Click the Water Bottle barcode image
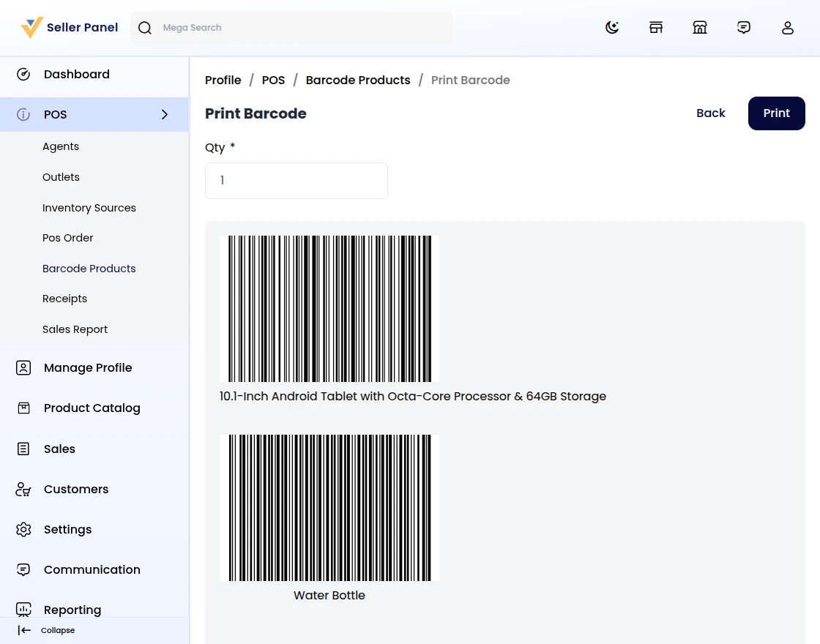Image resolution: width=820 pixels, height=644 pixels. [x=329, y=508]
